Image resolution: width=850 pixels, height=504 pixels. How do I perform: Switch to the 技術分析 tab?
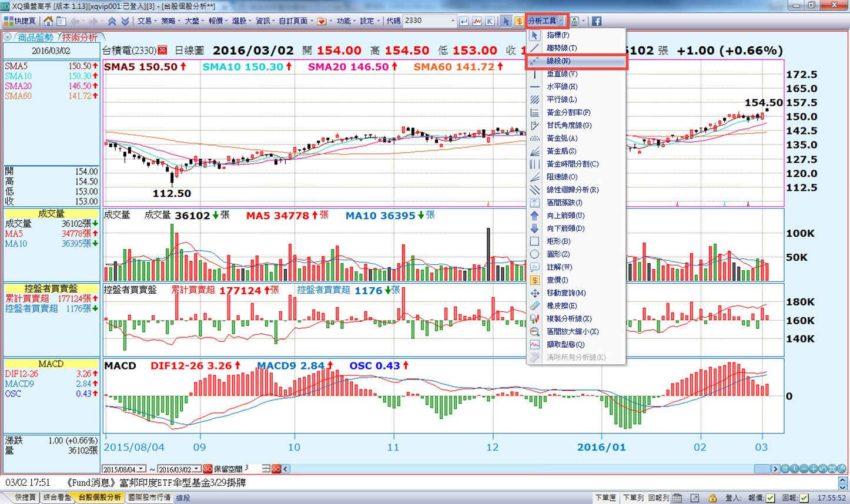click(80, 38)
